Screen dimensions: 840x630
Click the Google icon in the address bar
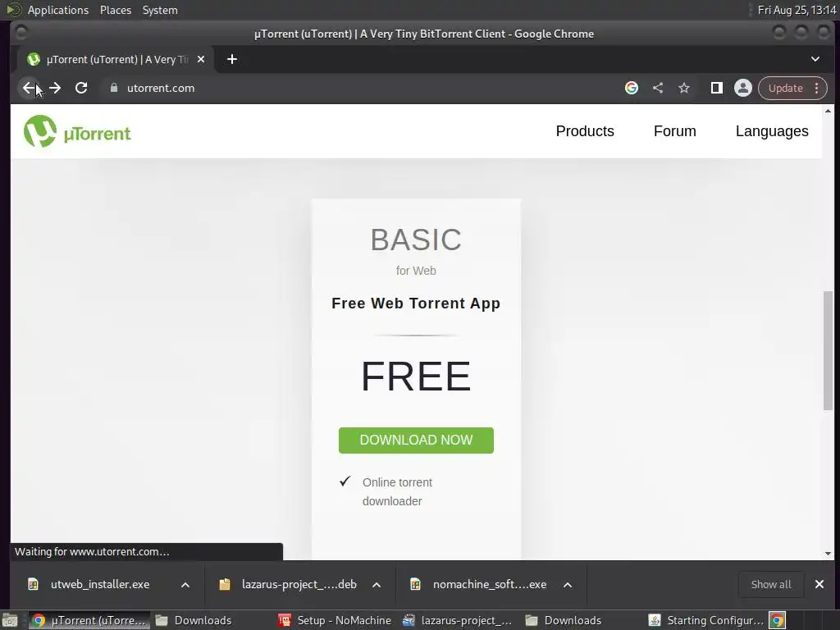632,88
